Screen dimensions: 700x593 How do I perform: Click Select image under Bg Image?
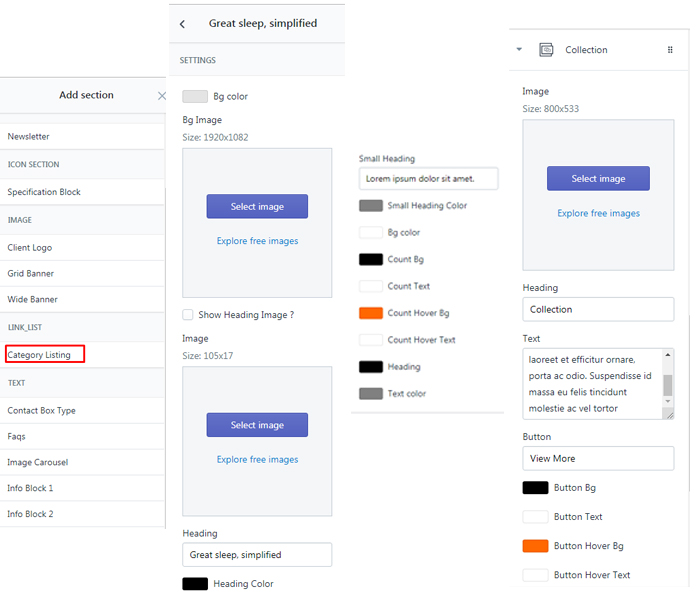pyautogui.click(x=257, y=206)
